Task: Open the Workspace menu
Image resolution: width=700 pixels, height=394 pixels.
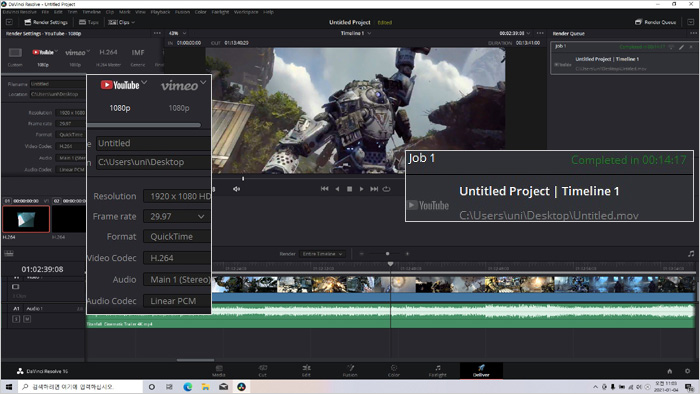Action: click(x=246, y=12)
